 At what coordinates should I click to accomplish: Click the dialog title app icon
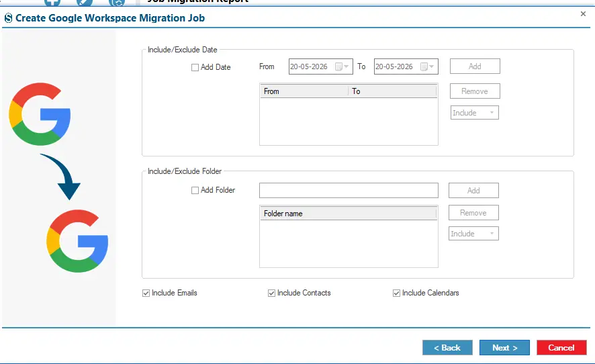pyautogui.click(x=8, y=18)
